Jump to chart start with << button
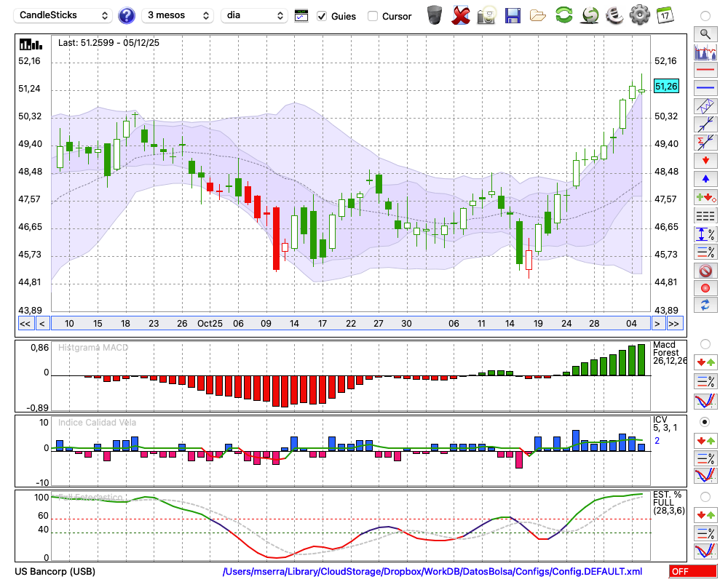This screenshot has height=582, width=728. coord(25,324)
